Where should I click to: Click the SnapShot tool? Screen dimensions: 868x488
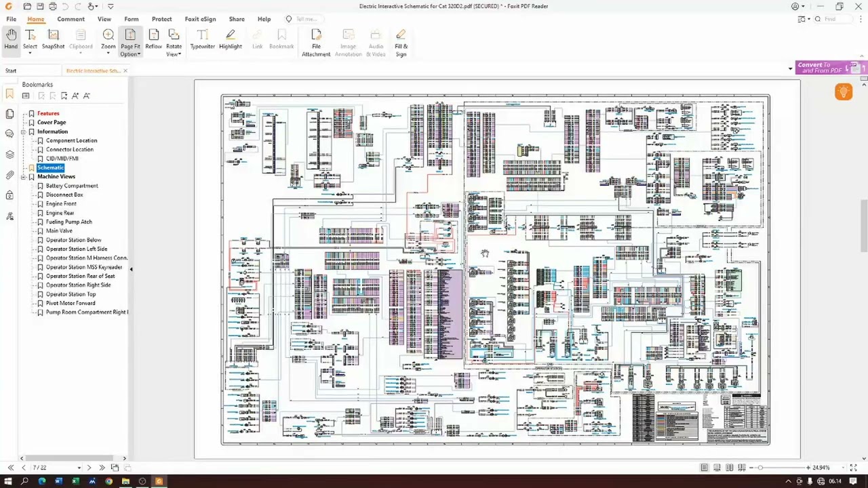pyautogui.click(x=53, y=40)
